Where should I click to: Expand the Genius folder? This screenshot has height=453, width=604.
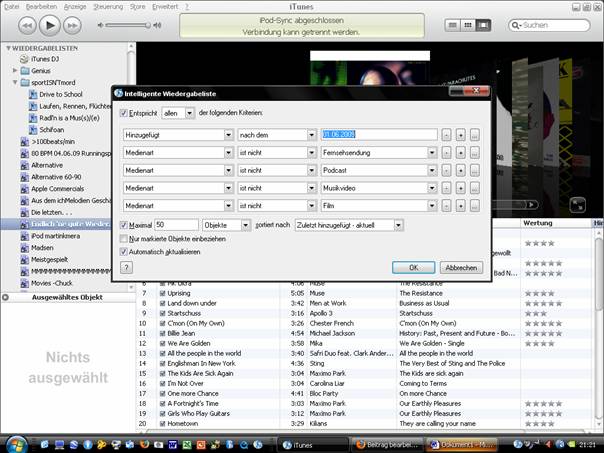click(15, 70)
